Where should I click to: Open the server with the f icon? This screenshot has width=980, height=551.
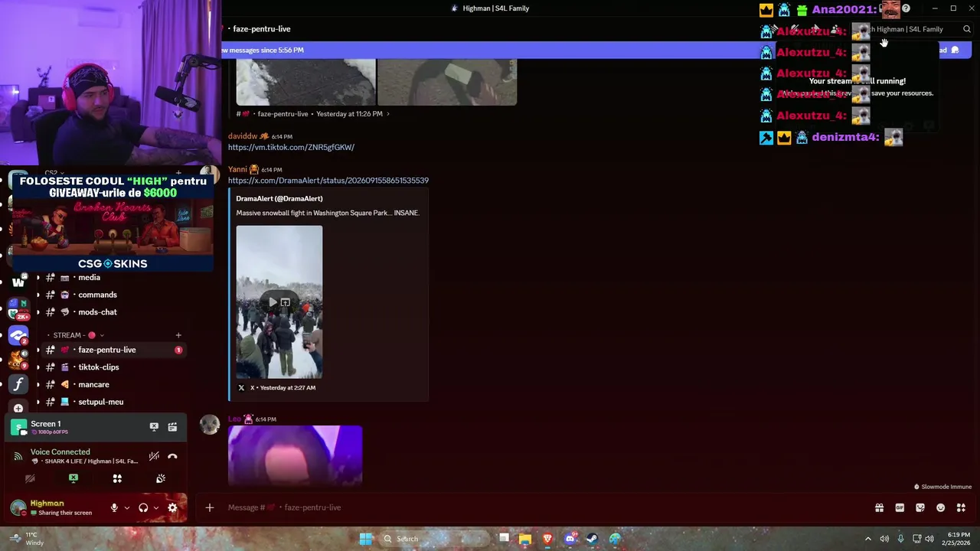click(x=18, y=384)
